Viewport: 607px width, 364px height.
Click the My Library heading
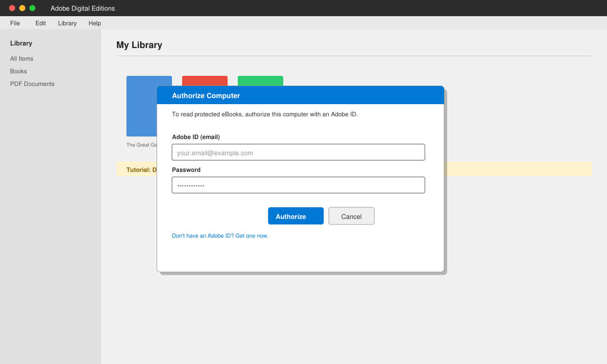(x=139, y=45)
